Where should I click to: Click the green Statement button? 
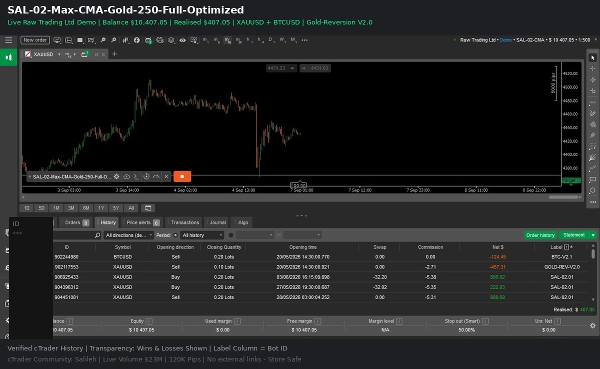574,235
